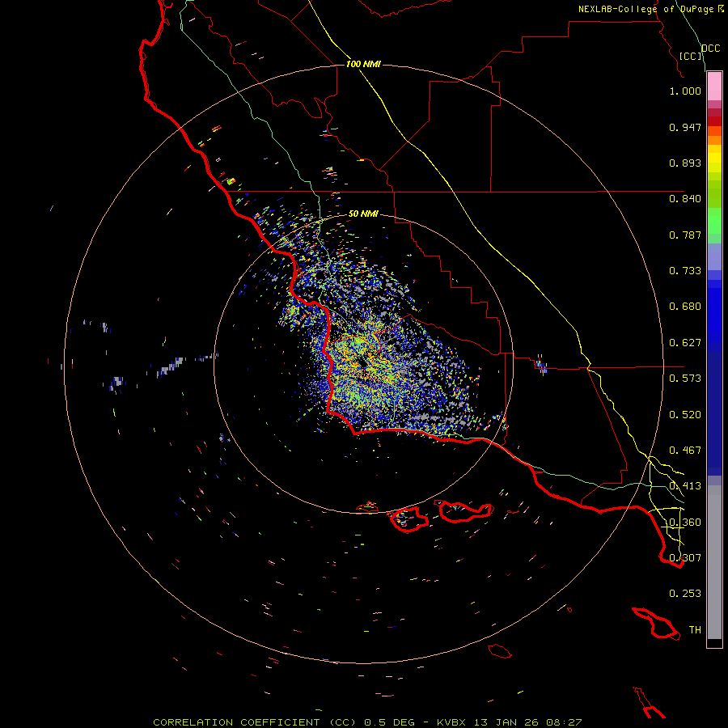Click the KVBX radar station identifier
The image size is (728, 728).
point(451,722)
